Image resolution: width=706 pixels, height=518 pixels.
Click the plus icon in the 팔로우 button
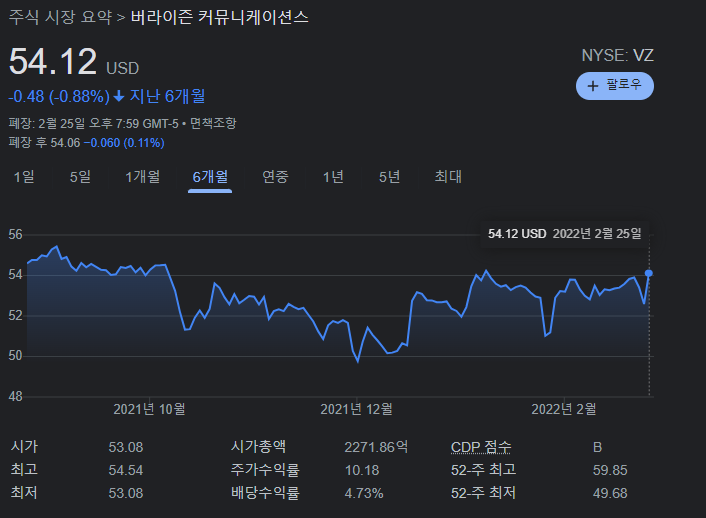click(x=593, y=86)
